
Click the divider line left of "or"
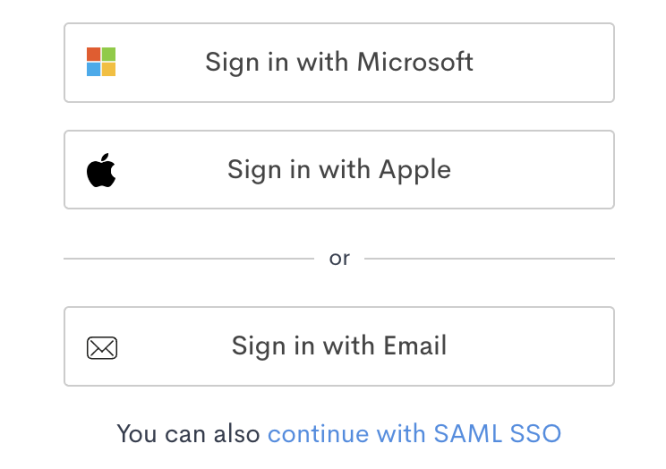(x=189, y=258)
